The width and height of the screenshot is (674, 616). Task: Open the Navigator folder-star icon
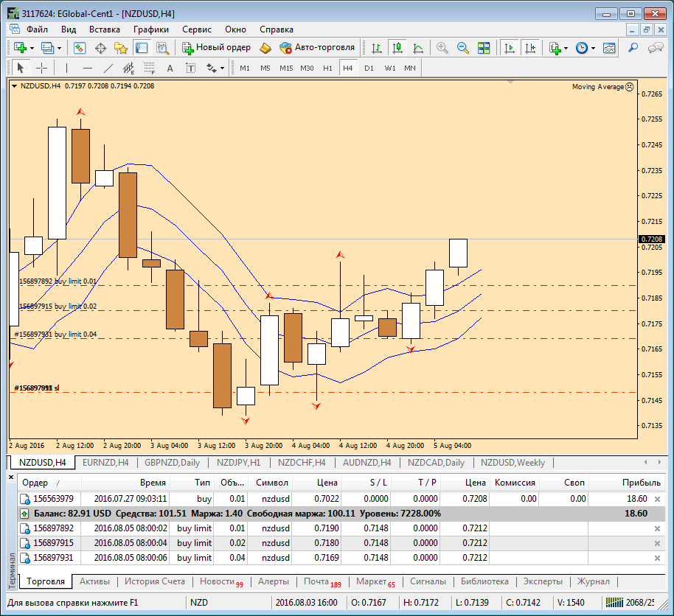click(x=121, y=48)
